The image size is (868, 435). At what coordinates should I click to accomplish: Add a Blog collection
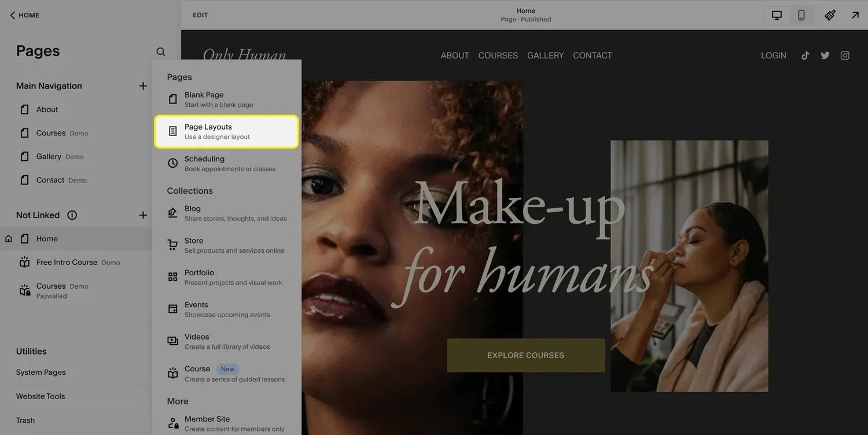click(227, 213)
